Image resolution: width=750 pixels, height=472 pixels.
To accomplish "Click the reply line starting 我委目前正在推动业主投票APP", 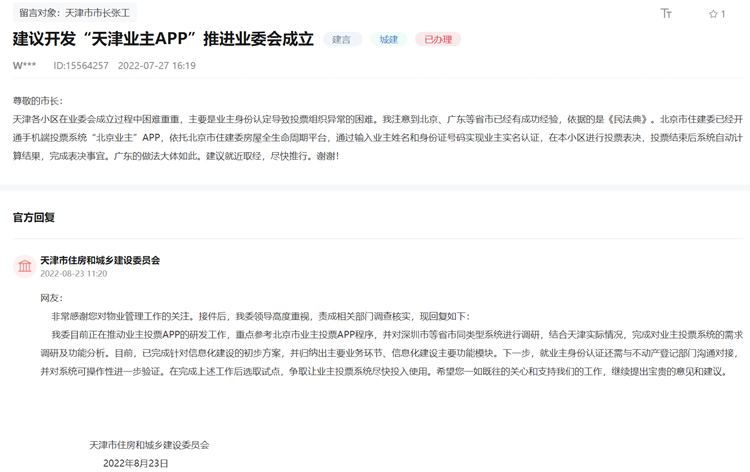I will pos(397,335).
